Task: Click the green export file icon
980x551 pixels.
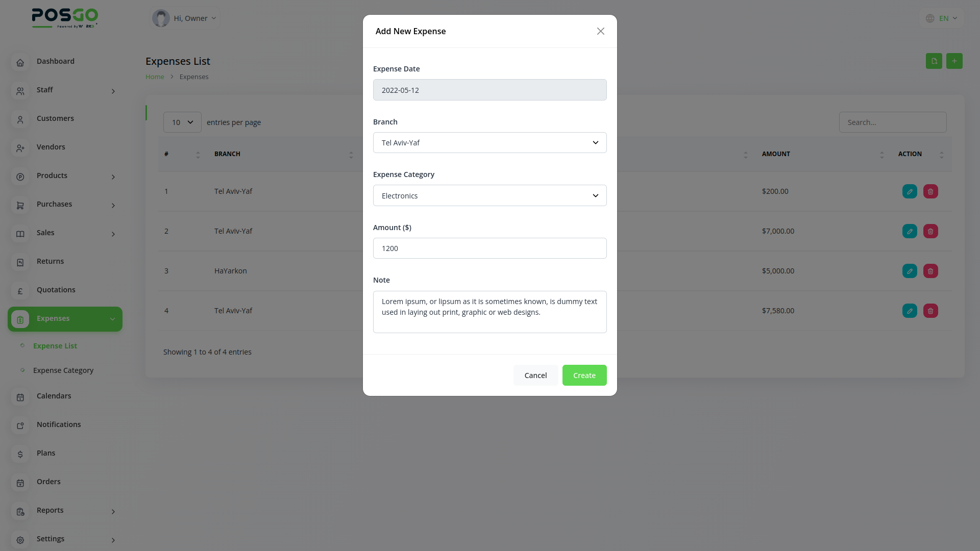Action: (x=934, y=61)
